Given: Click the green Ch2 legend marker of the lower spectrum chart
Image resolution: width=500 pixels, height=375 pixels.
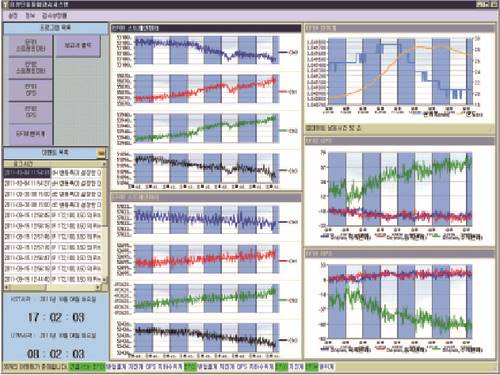Looking at the screenshot, I should [284, 300].
